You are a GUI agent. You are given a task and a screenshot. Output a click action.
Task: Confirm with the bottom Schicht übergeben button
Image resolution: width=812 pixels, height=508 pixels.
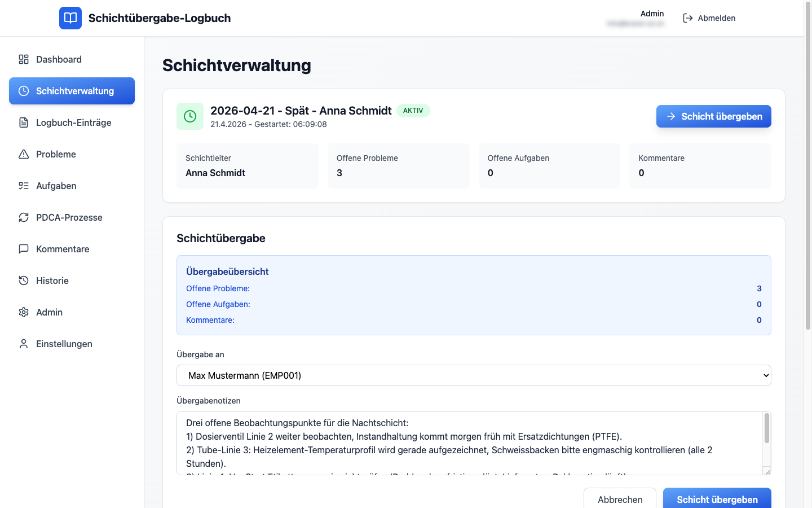point(717,499)
